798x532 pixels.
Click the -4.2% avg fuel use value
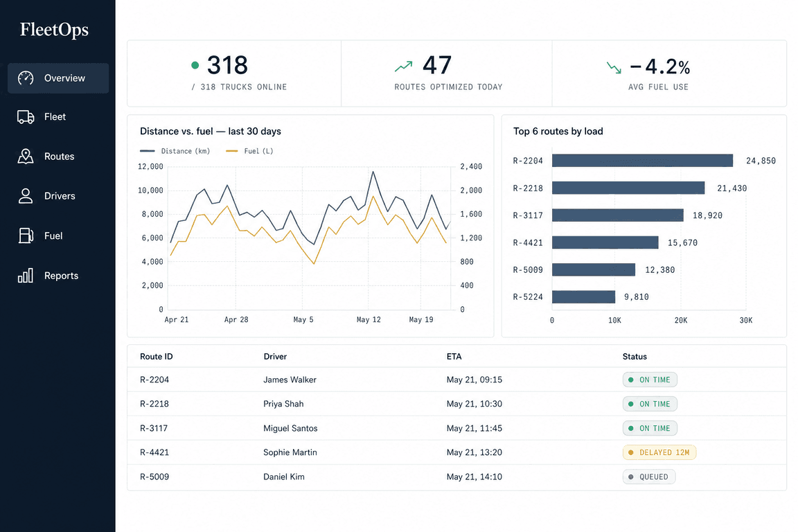click(660, 66)
